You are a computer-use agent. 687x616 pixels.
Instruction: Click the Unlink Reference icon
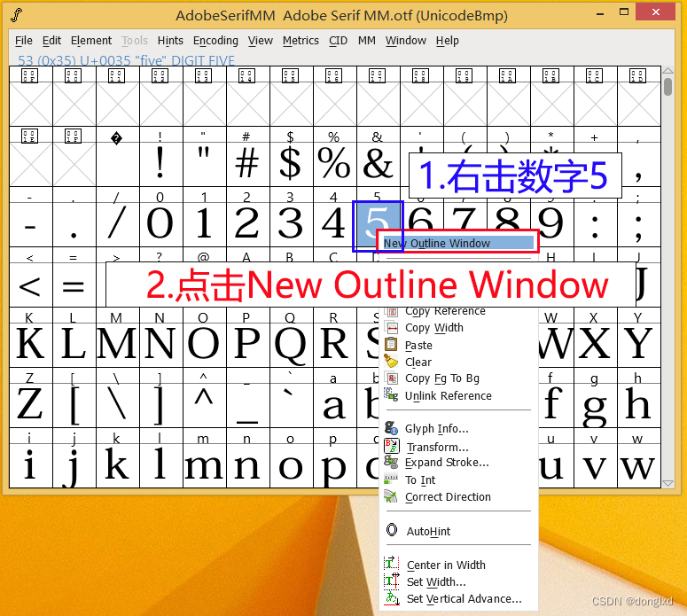(391, 394)
